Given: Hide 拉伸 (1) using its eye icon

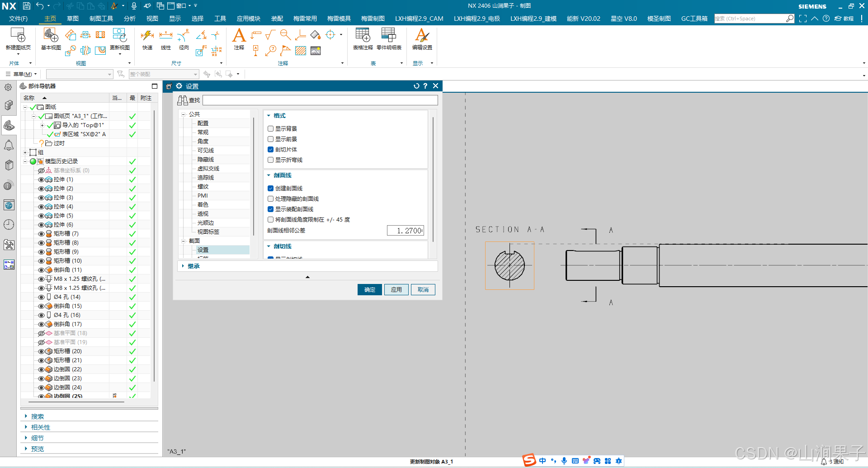Looking at the screenshot, I should 41,180.
